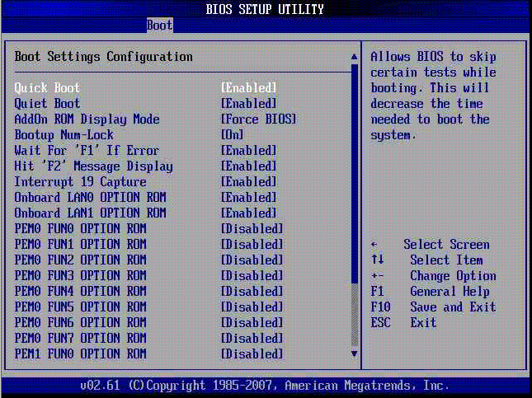Click the Change Option help text
Screen dimensions: 532x398
[453, 276]
